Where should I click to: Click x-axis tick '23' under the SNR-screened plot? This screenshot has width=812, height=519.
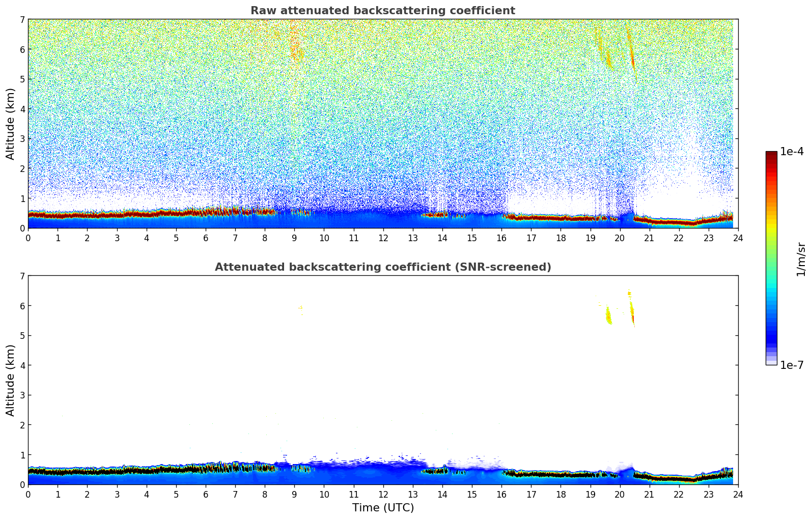click(x=709, y=494)
